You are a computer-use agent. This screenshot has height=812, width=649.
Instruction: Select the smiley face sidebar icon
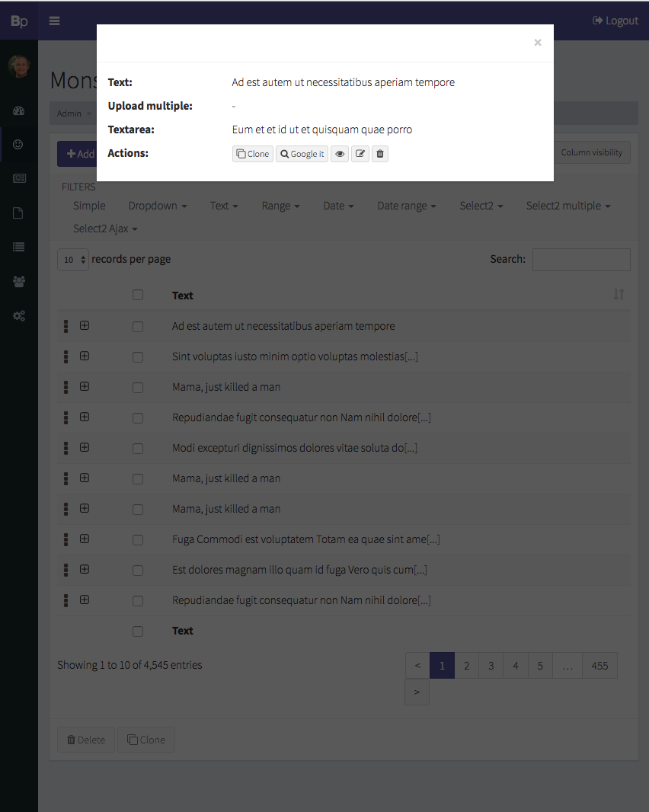coord(18,144)
